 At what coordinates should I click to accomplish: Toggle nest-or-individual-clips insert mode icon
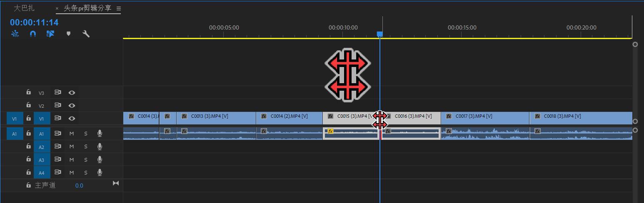tap(15, 34)
